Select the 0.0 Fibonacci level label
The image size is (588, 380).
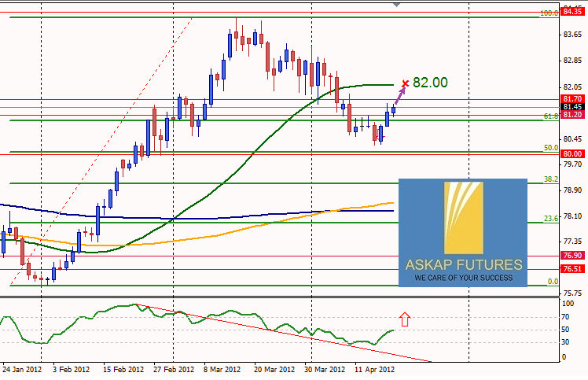tap(552, 281)
